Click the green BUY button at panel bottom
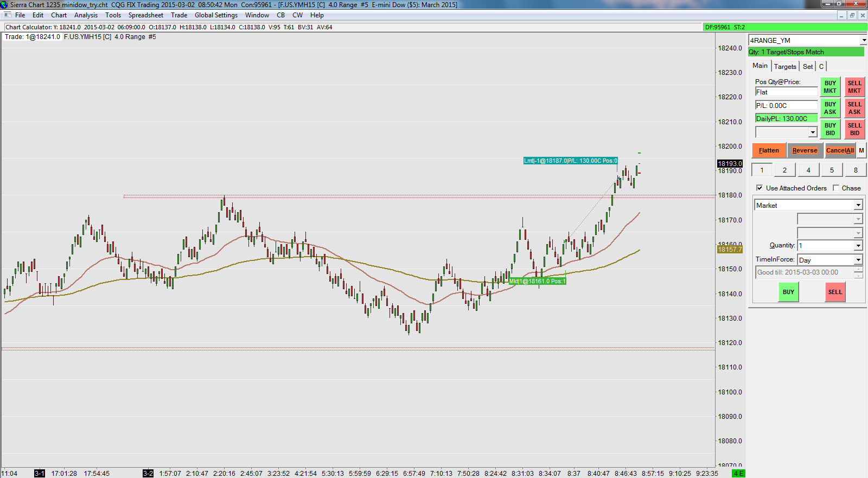The width and height of the screenshot is (868, 478). (788, 292)
